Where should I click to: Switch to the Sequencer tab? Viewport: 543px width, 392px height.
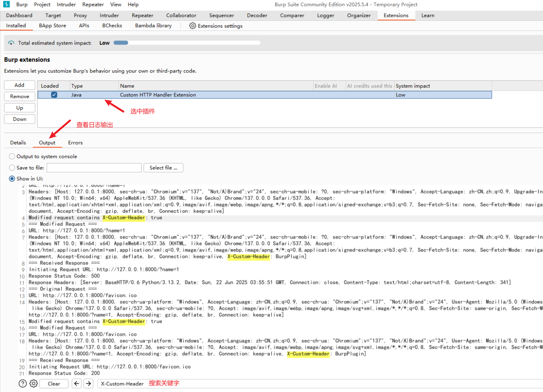click(x=221, y=15)
